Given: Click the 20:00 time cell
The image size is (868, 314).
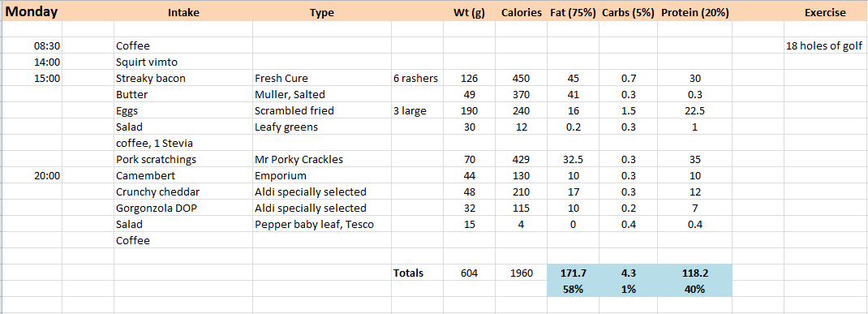Looking at the screenshot, I should 32,175.
